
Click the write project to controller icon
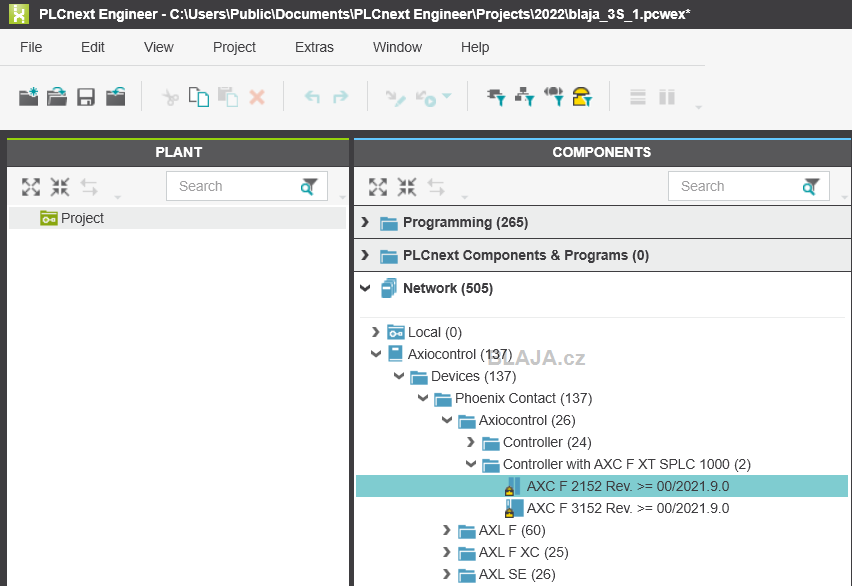click(x=396, y=98)
